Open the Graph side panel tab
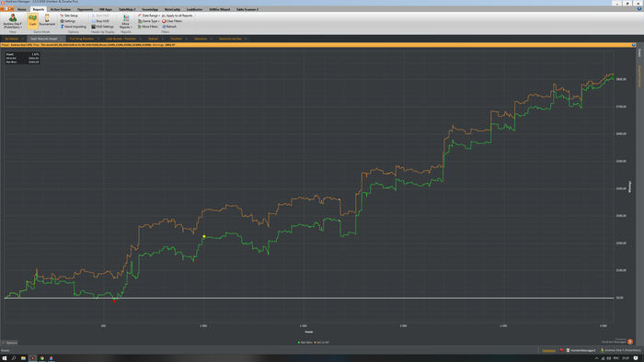This screenshot has width=644, height=362. point(639,53)
